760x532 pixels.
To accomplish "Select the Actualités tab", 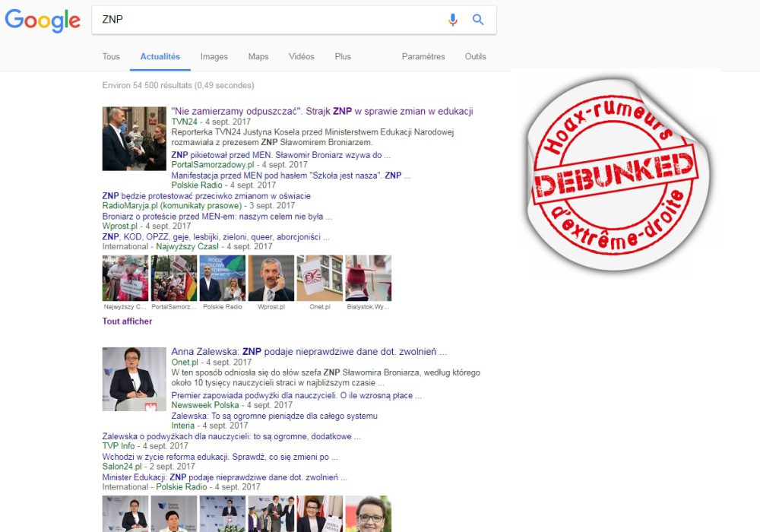I will click(x=160, y=56).
